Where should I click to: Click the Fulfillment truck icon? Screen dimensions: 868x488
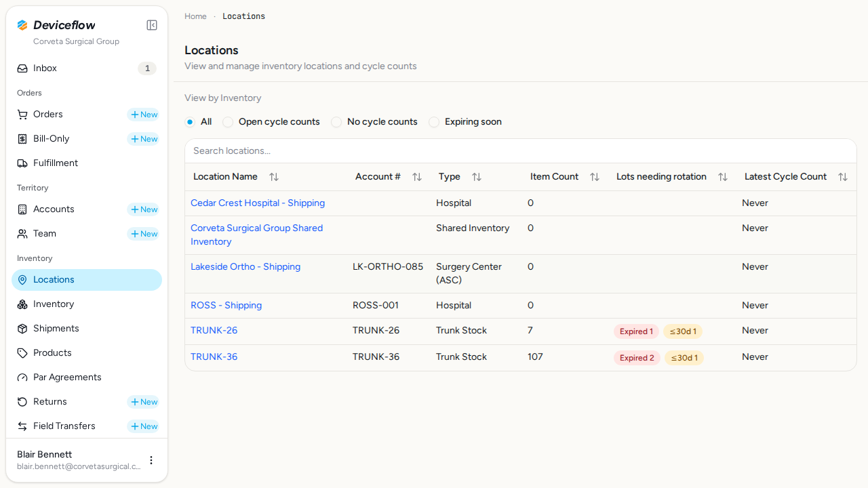point(22,163)
